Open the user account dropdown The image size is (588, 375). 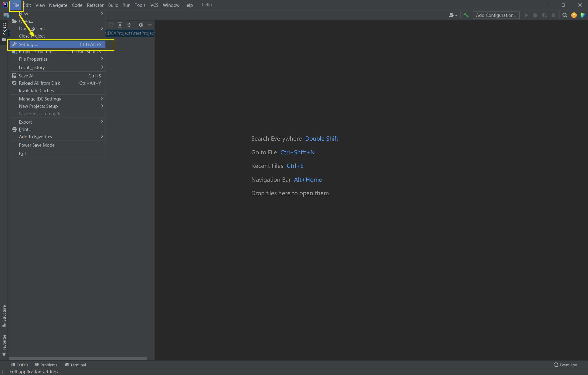[x=453, y=15]
